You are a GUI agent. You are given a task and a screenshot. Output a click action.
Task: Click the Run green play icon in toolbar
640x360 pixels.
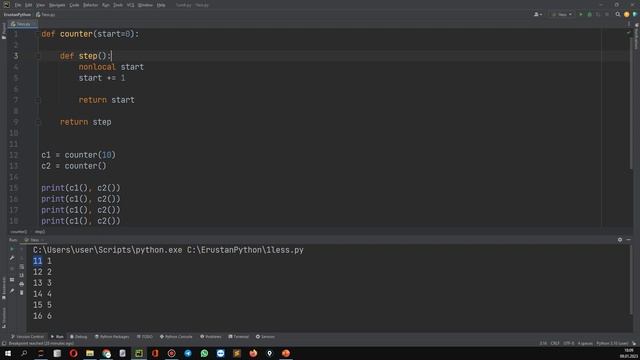(x=581, y=14)
